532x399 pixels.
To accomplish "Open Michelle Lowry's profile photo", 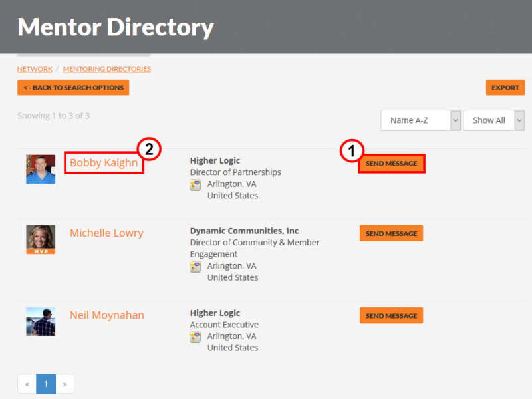I will click(41, 239).
